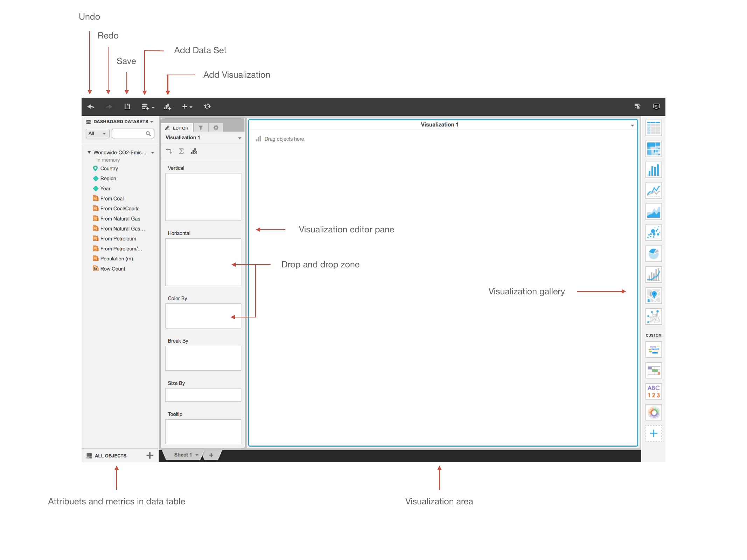Choose the Bar Chart visualization

tap(654, 170)
